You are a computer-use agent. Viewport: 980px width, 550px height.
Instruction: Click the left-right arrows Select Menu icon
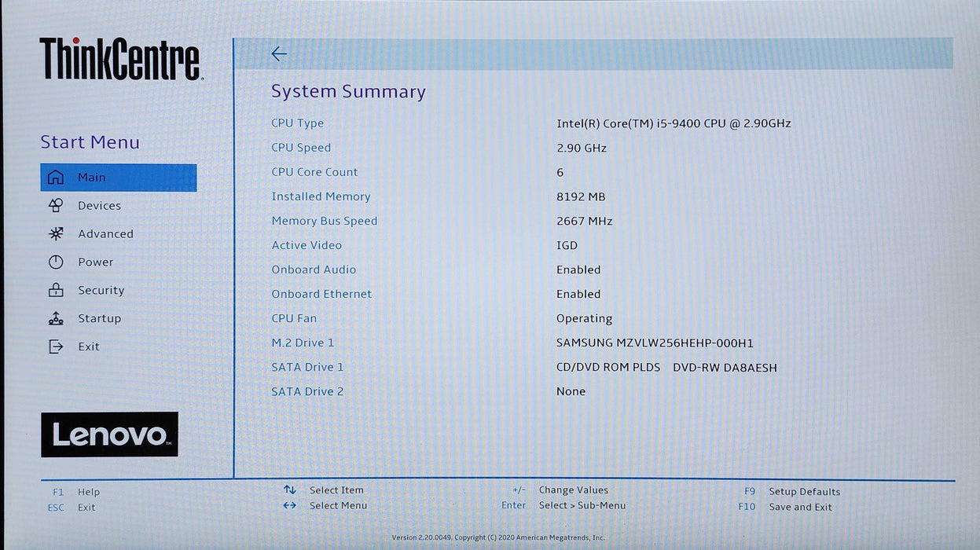pyautogui.click(x=290, y=505)
